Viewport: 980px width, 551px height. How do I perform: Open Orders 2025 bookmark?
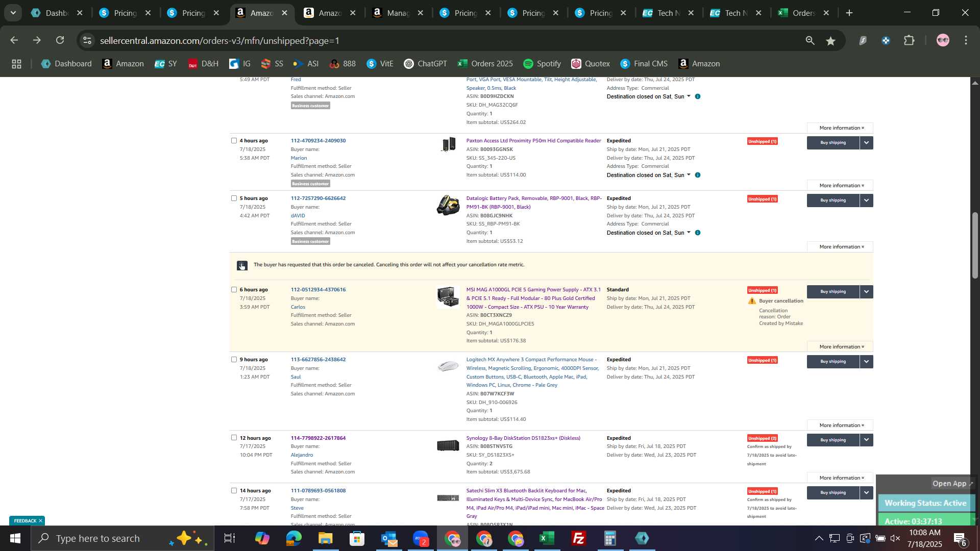485,64
